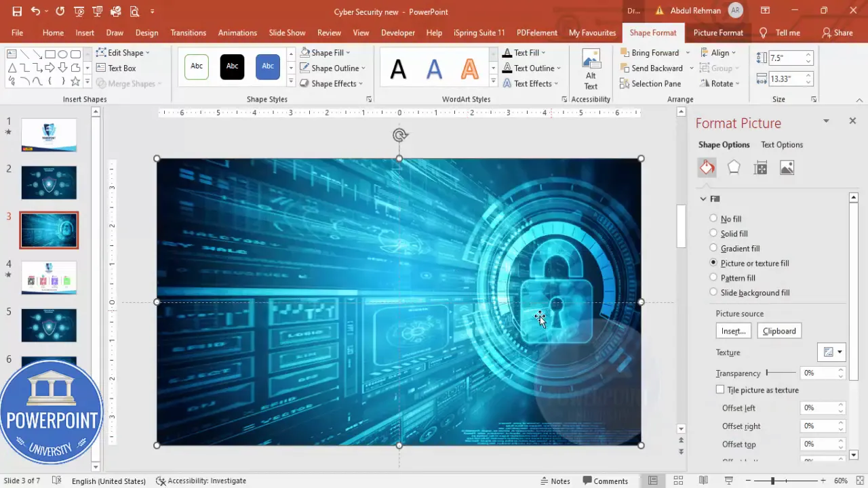
Task: Open the Fill & Line pane icon
Action: (707, 167)
